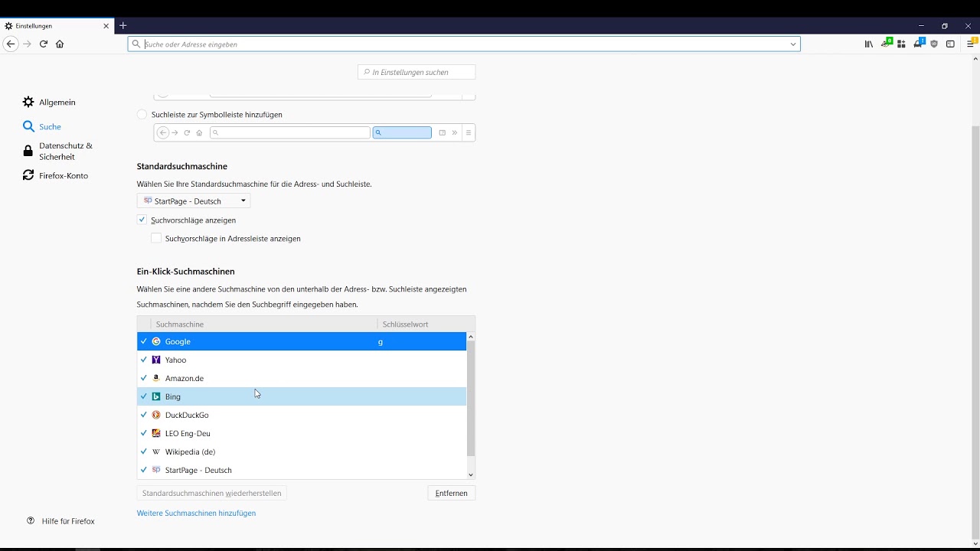This screenshot has height=551, width=980.
Task: Open the Library bookshelf icon
Action: pyautogui.click(x=869, y=44)
